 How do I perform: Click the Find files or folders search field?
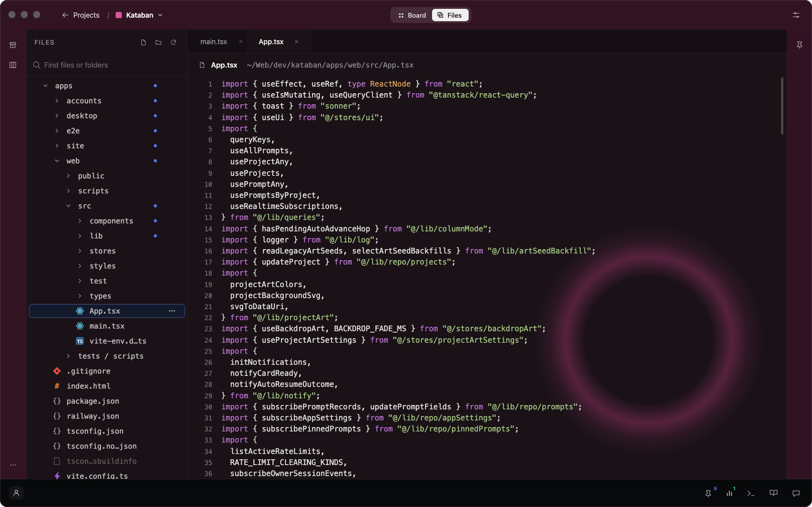pyautogui.click(x=107, y=65)
